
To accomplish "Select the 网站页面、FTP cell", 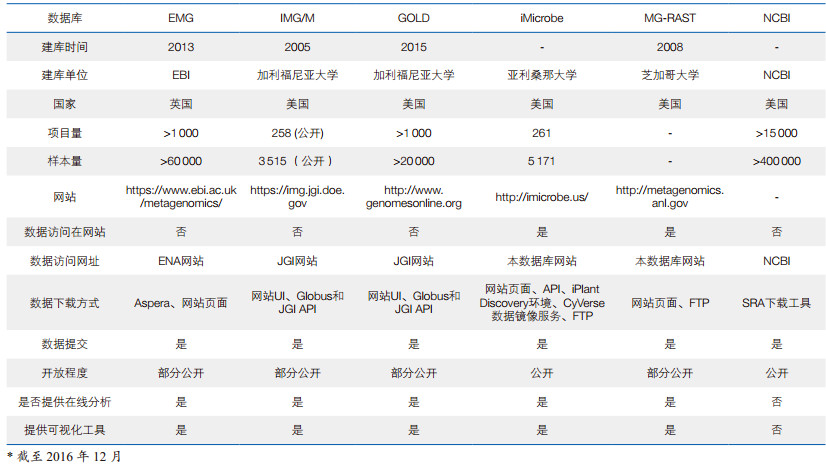I will (670, 303).
